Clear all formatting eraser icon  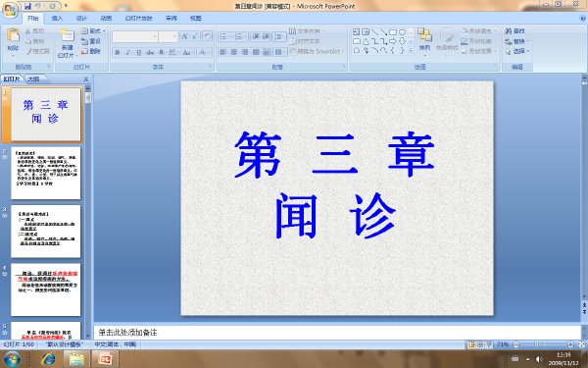pos(207,36)
